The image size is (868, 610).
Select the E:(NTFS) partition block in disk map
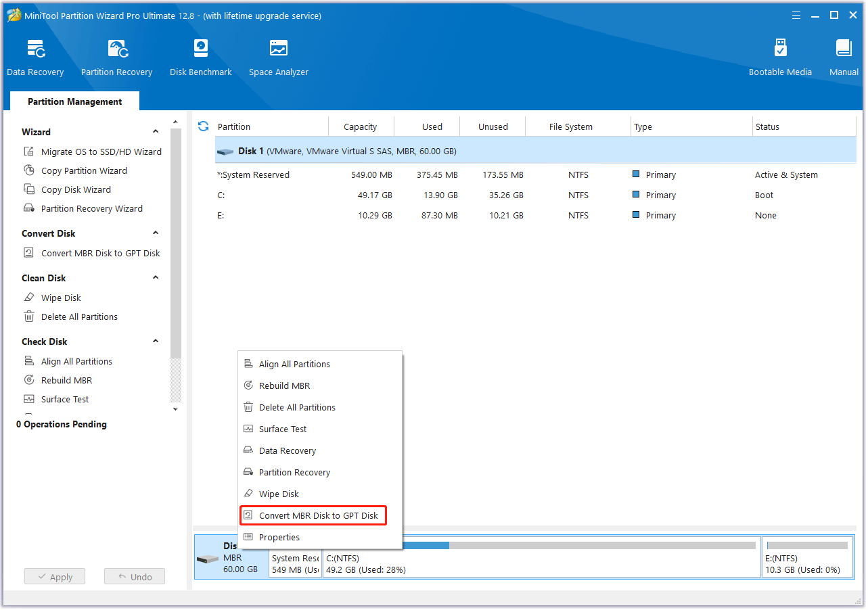click(x=808, y=557)
